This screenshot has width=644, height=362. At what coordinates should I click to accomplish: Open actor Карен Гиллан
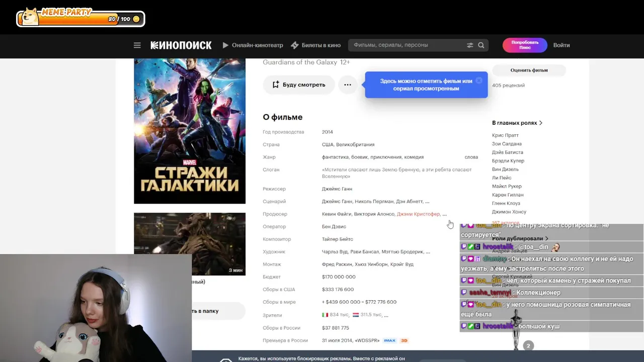[508, 195]
